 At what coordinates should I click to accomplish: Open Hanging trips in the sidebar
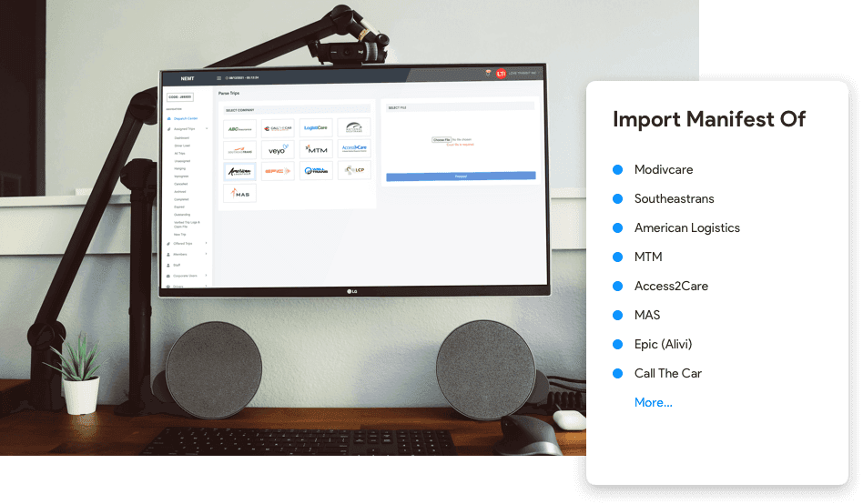180,168
